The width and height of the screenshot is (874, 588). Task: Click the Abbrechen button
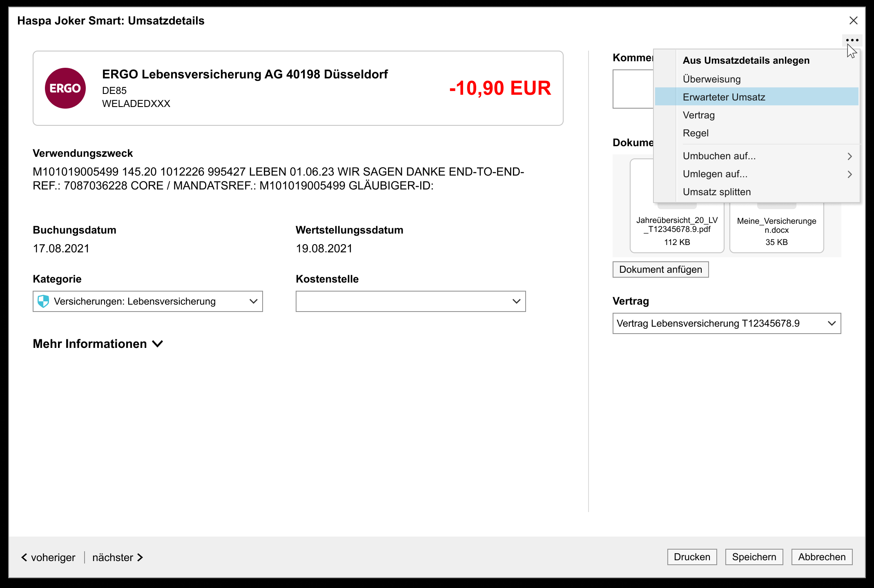point(822,557)
